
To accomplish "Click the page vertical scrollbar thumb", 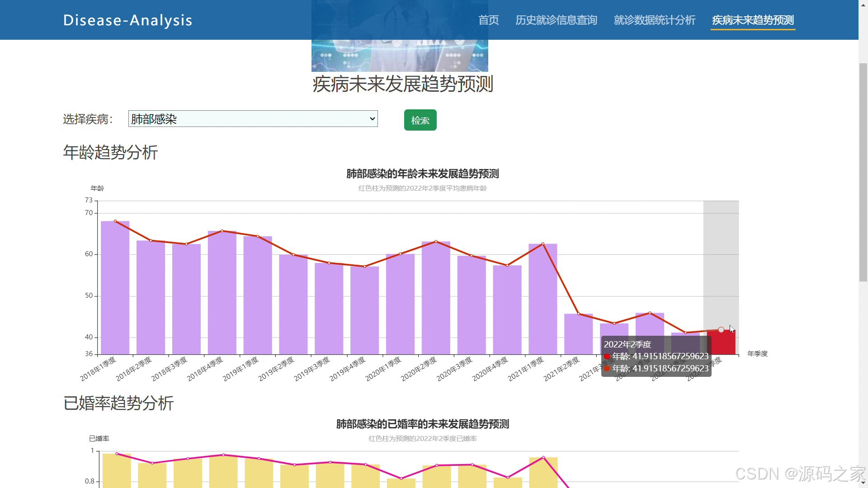I will [863, 172].
